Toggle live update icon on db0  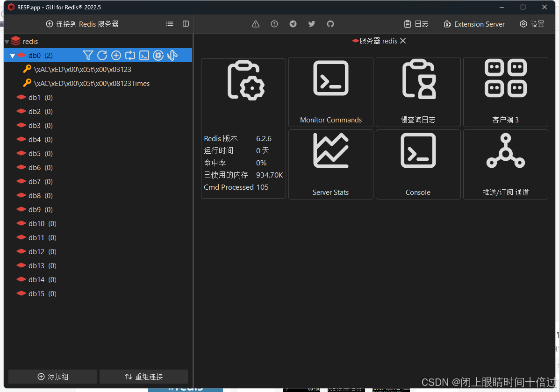[x=130, y=56]
